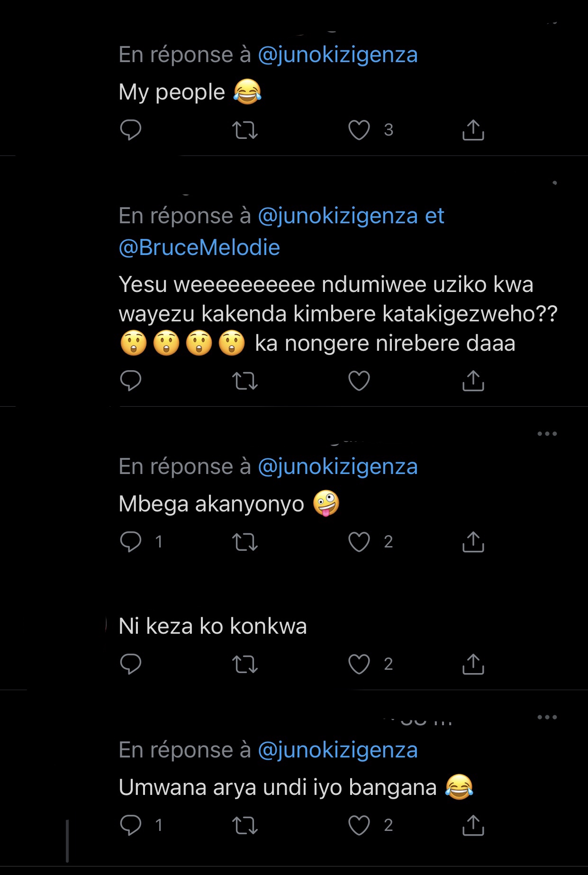
Task: Share the "Umwana arya undi" tweet
Action: [473, 825]
